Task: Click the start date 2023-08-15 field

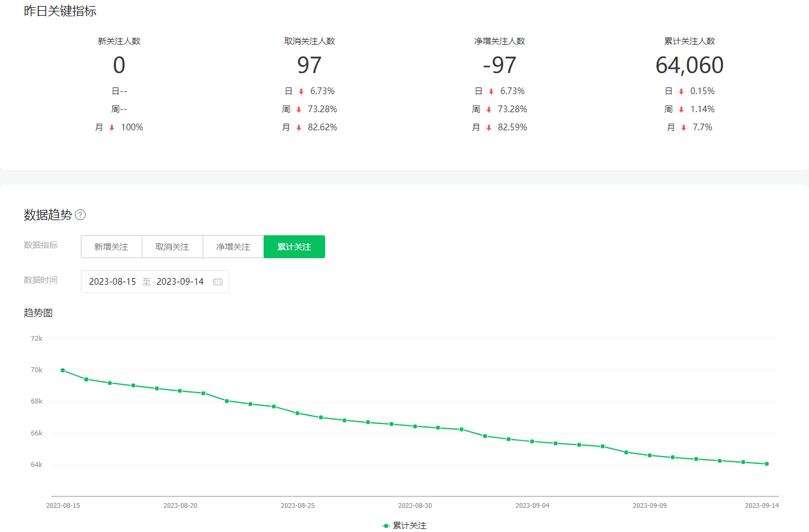Action: tap(112, 282)
